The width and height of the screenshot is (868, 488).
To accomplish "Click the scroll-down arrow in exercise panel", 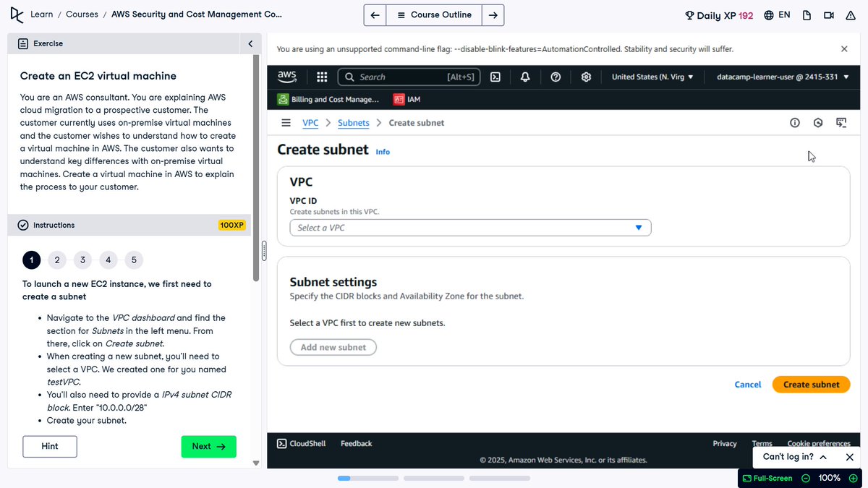I will pos(255,463).
